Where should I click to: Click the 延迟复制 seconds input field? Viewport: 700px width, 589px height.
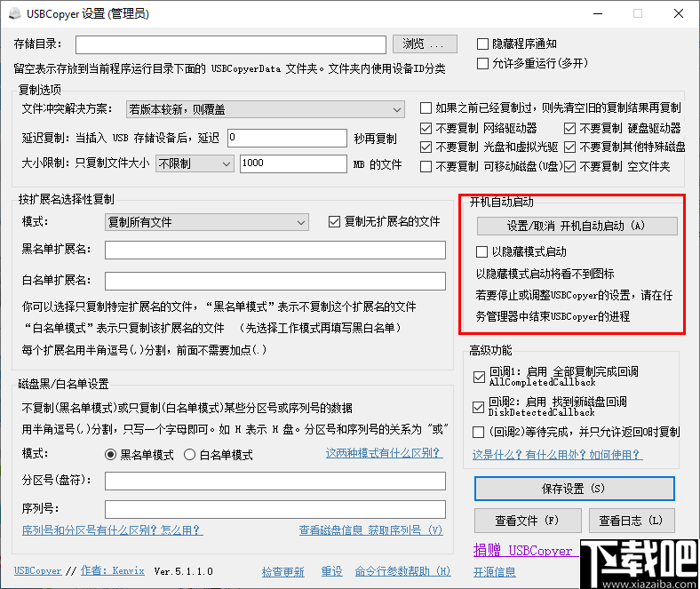pos(287,138)
